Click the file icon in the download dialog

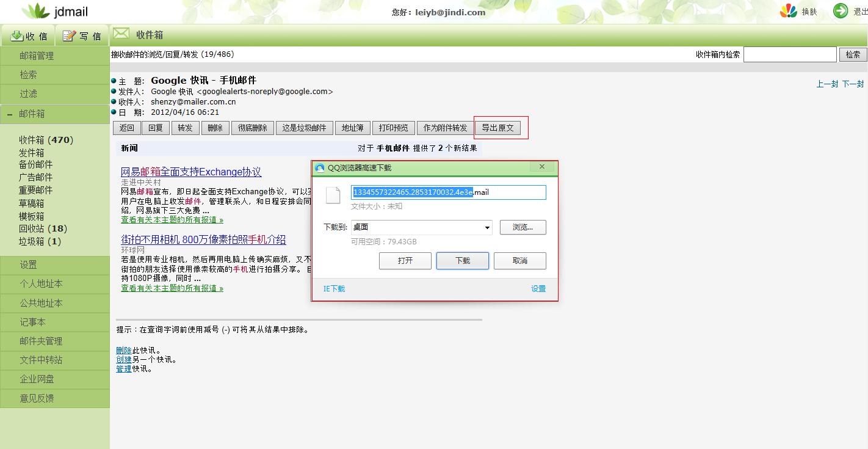(x=333, y=195)
